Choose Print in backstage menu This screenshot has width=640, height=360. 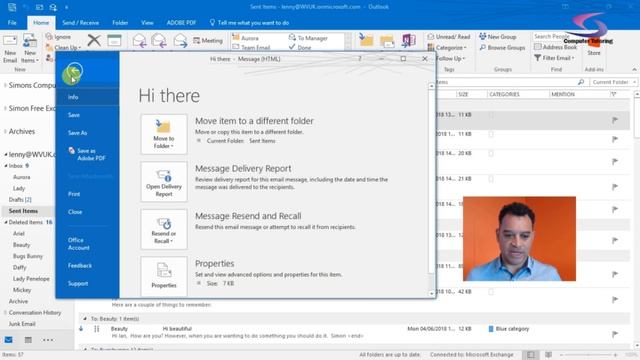[74, 194]
